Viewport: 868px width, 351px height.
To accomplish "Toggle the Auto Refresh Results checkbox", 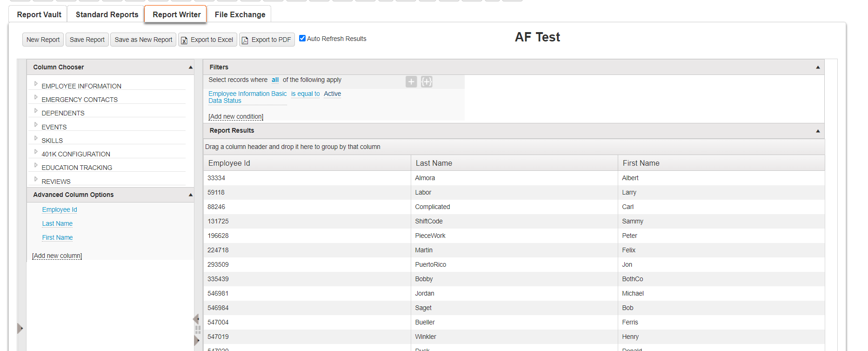I will tap(302, 38).
